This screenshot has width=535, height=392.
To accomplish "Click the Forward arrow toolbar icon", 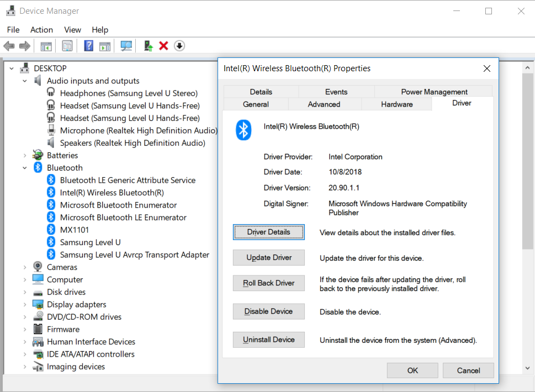I will coord(24,46).
